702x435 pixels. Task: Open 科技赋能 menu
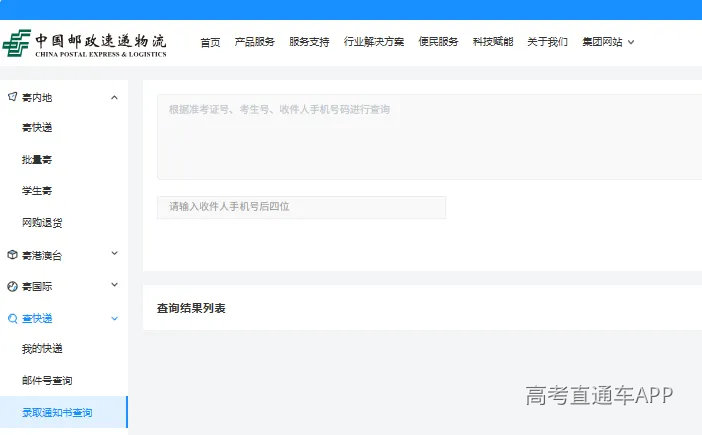click(x=493, y=42)
